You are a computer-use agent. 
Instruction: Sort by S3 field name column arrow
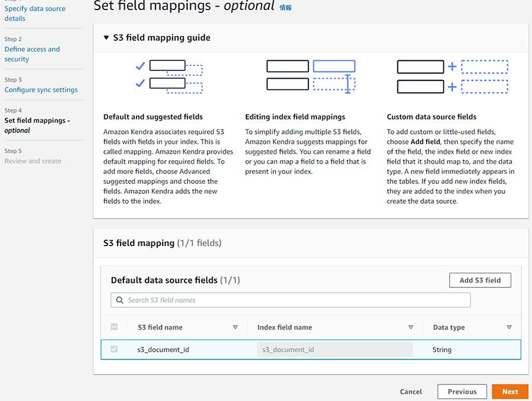tap(235, 327)
